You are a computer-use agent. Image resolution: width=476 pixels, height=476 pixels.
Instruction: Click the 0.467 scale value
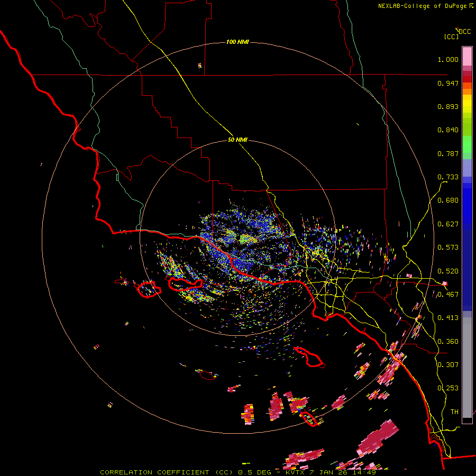coord(448,295)
